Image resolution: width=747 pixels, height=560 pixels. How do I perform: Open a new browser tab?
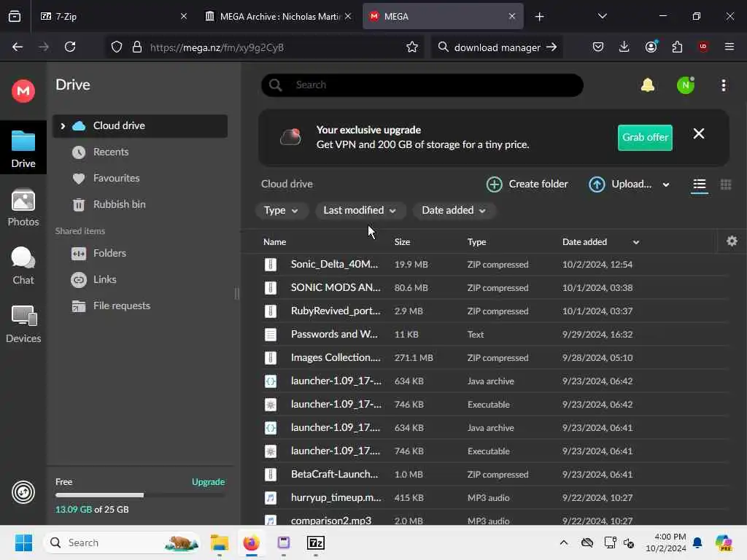[x=539, y=17]
